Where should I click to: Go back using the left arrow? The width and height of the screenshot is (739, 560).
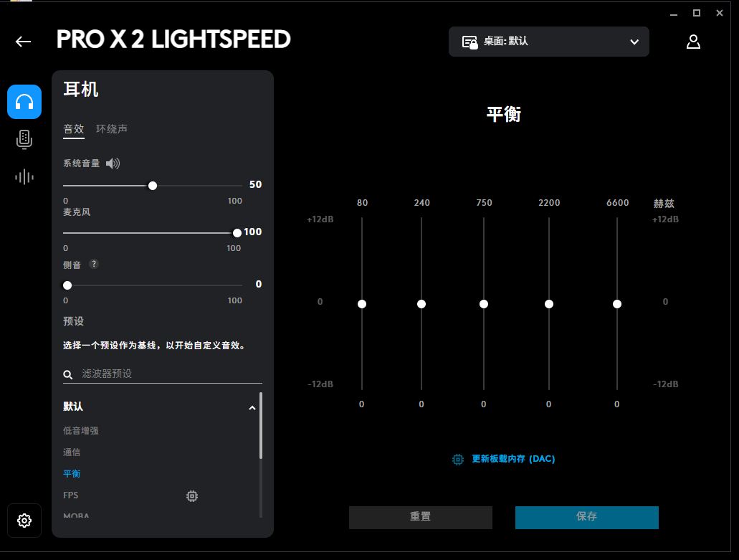pyautogui.click(x=23, y=42)
